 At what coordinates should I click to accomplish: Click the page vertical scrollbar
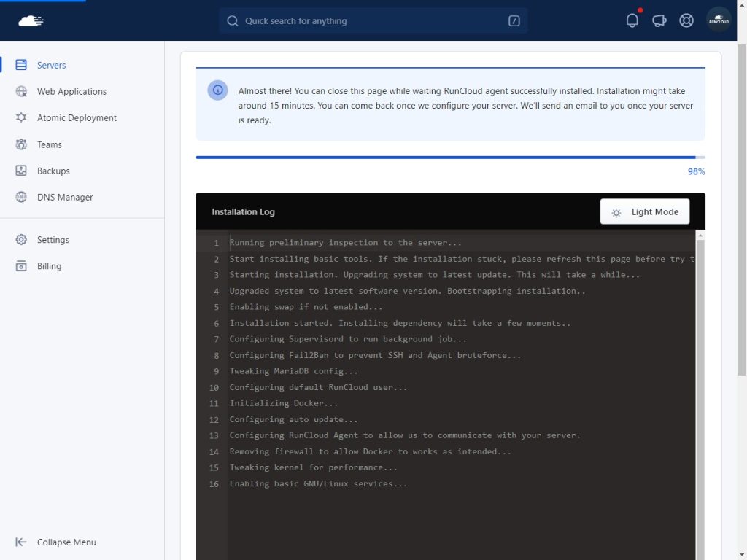tap(742, 209)
